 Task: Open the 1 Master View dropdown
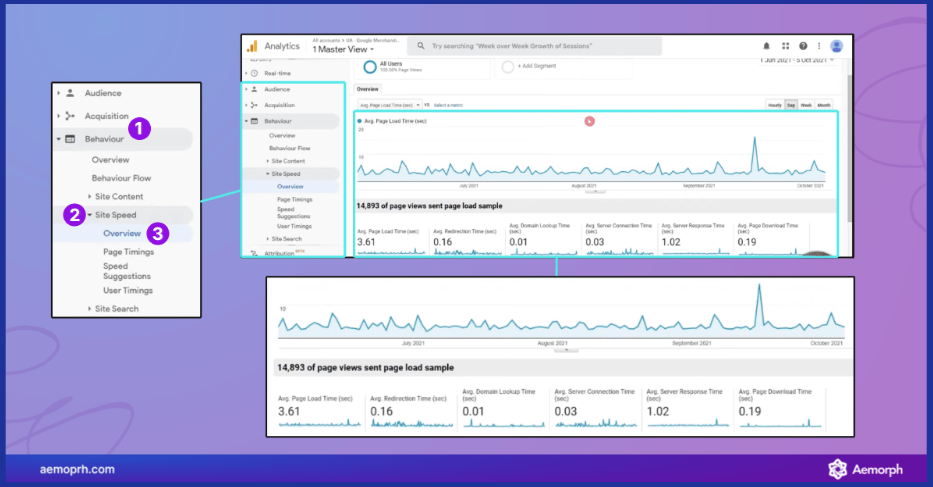click(343, 49)
